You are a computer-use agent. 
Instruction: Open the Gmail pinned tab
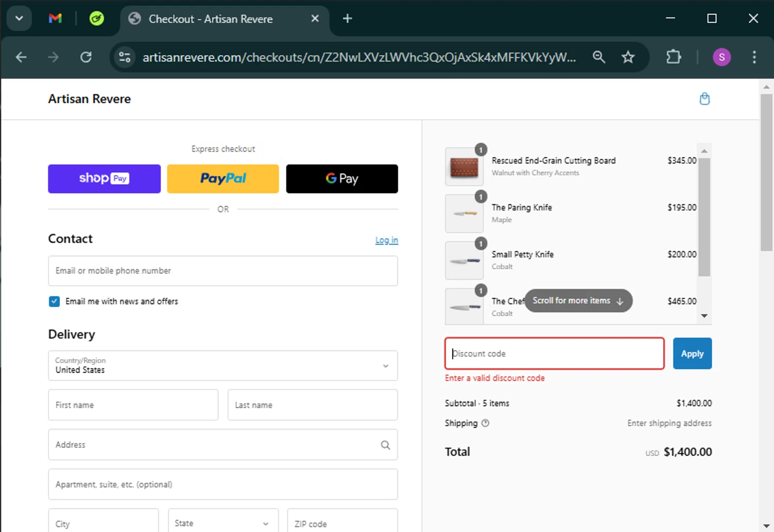(55, 19)
